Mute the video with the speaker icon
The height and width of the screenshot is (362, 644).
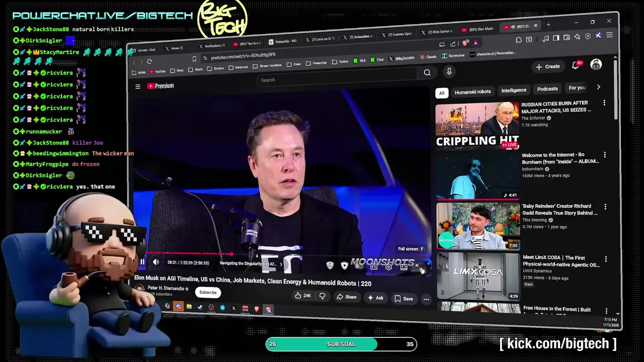[x=155, y=262]
